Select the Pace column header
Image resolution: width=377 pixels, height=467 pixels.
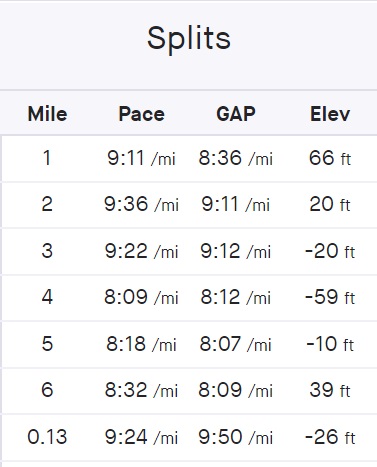click(x=142, y=114)
